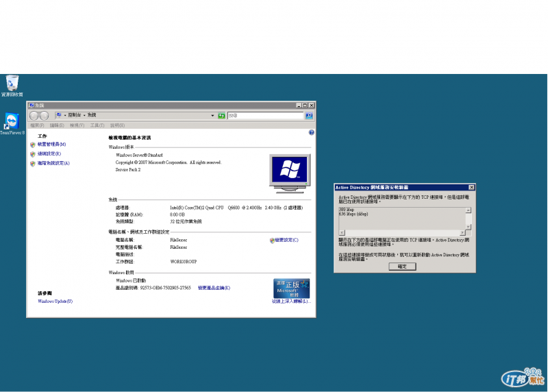This screenshot has width=548, height=392.
Task: Click the magnifier search icon
Action: (x=309, y=116)
